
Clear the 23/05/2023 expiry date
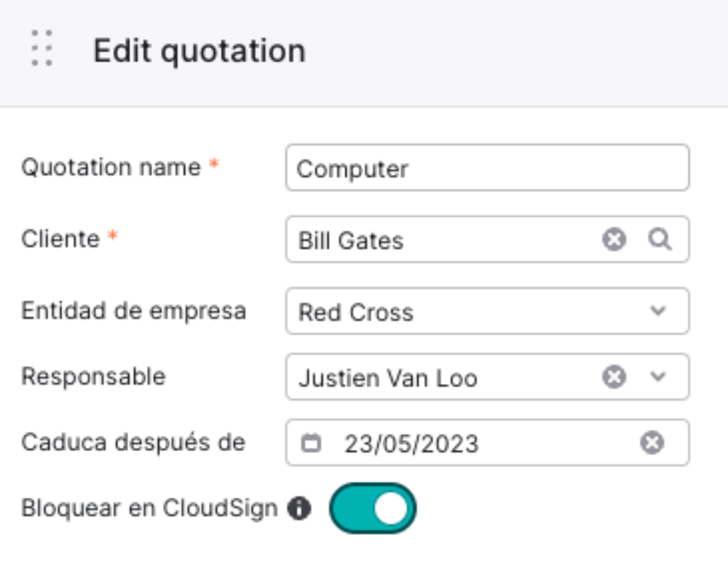[652, 443]
